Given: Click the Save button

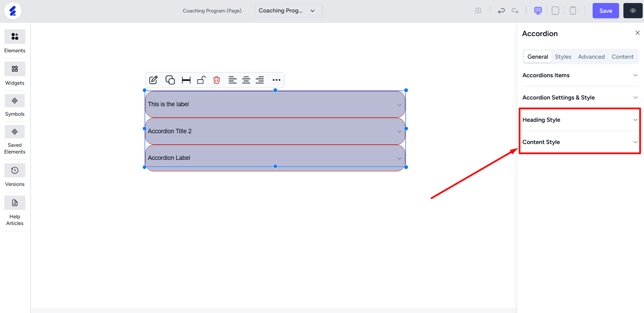Looking at the screenshot, I should [x=605, y=11].
